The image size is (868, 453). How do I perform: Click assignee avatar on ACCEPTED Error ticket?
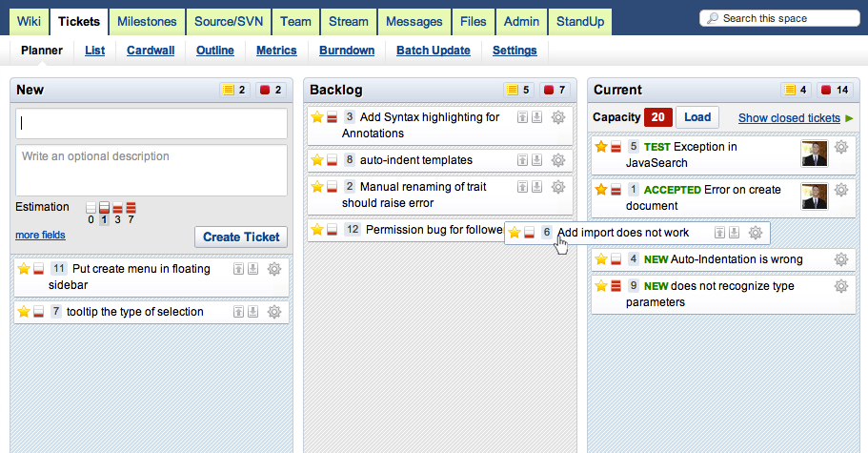tap(815, 196)
